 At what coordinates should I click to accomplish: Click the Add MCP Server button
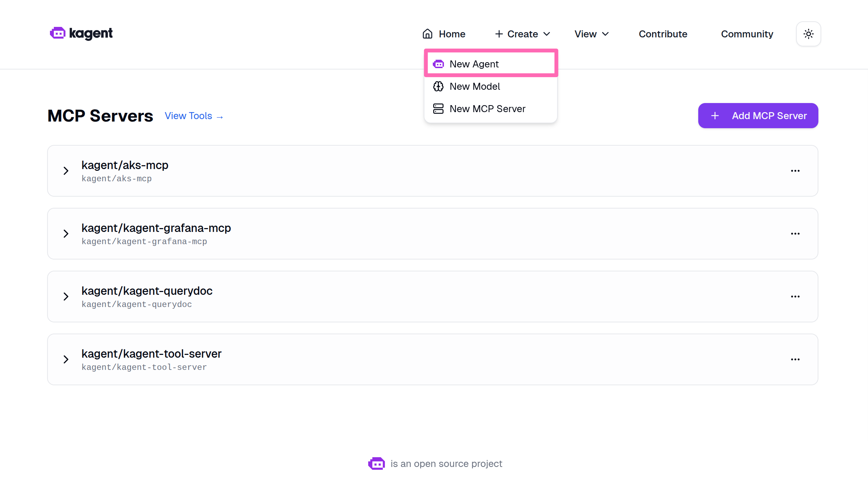(x=758, y=116)
